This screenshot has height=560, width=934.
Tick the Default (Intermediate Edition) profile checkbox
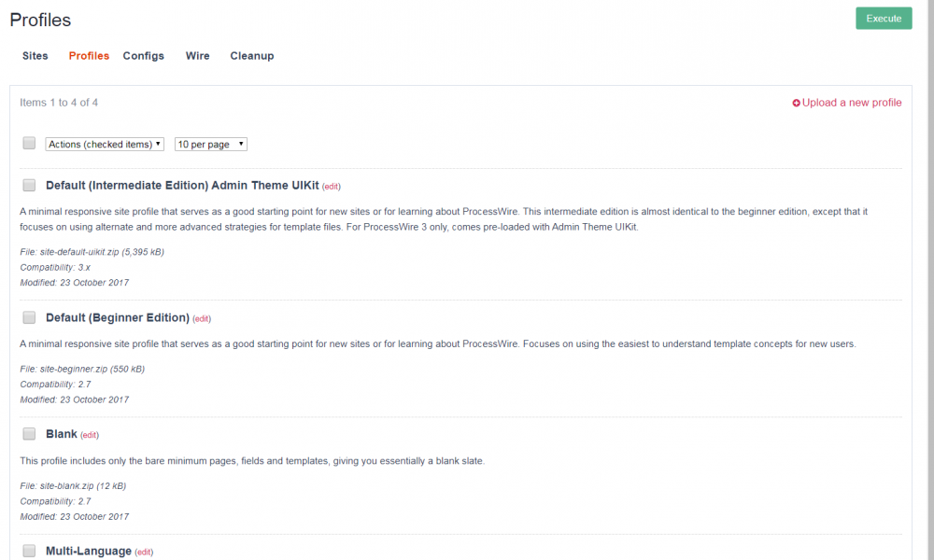pos(29,186)
